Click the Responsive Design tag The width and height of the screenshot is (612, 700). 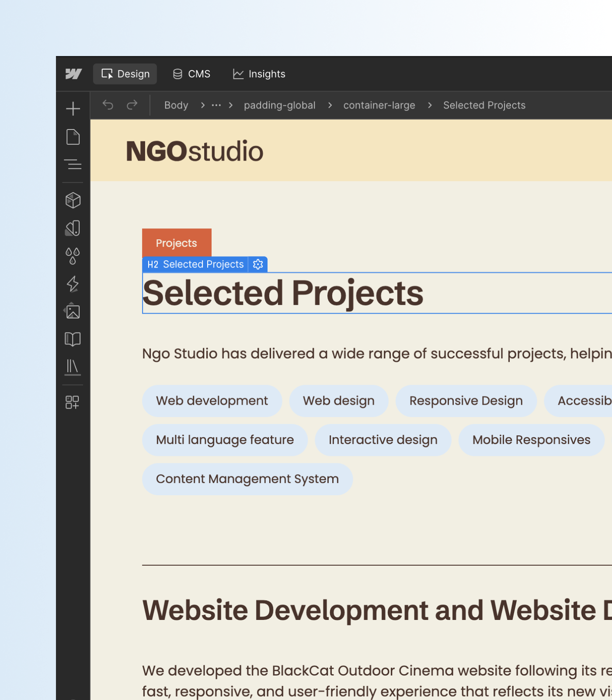click(x=466, y=401)
